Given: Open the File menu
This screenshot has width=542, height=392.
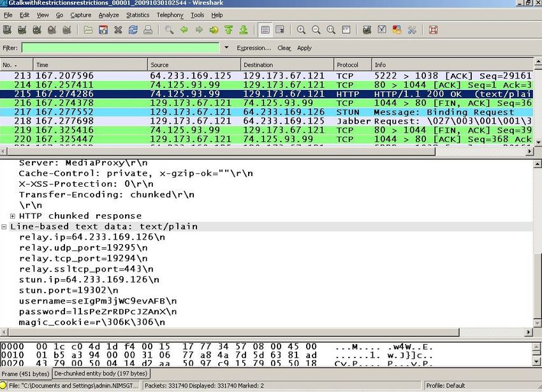Looking at the screenshot, I should [8, 15].
